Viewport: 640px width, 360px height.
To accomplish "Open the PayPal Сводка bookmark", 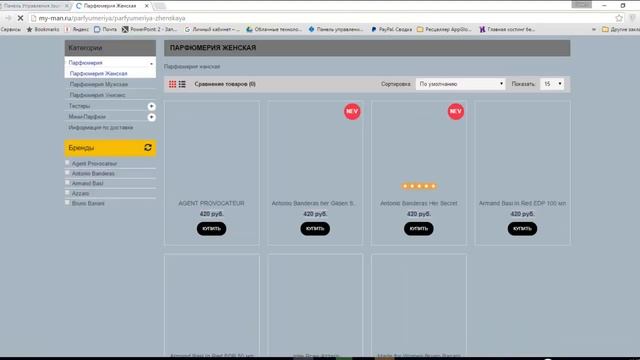I will [391, 29].
